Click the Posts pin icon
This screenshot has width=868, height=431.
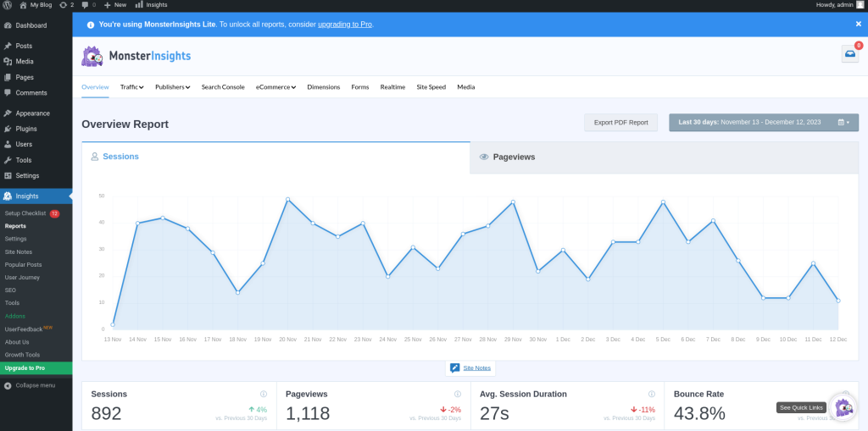(8, 46)
